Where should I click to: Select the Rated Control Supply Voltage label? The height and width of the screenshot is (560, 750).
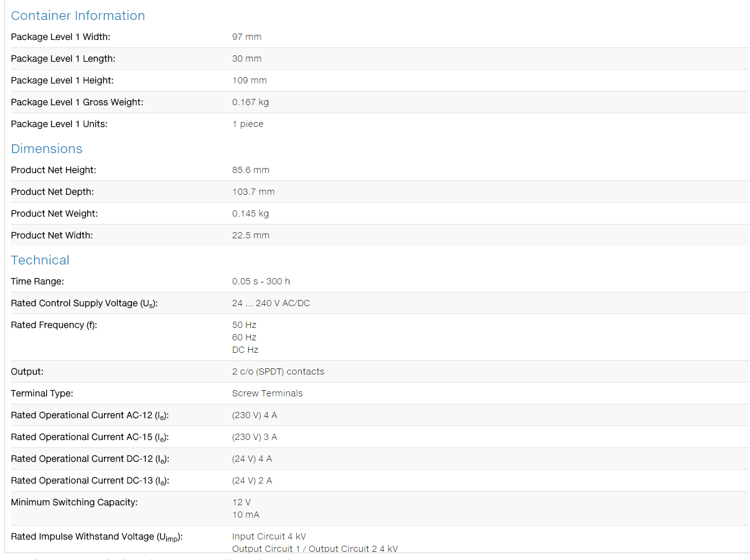click(x=84, y=304)
